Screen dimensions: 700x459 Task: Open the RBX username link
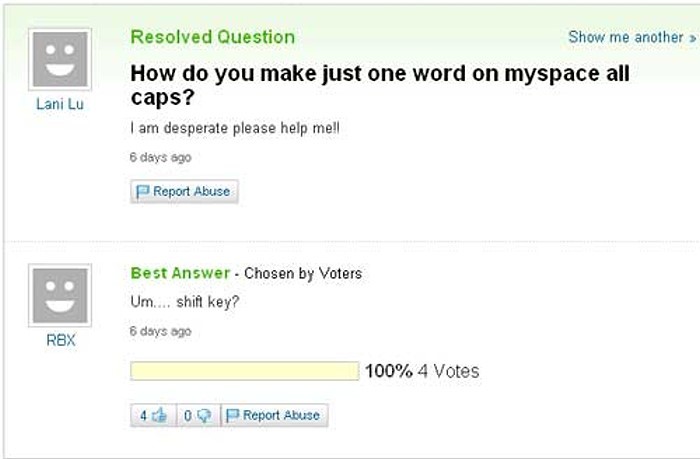61,340
